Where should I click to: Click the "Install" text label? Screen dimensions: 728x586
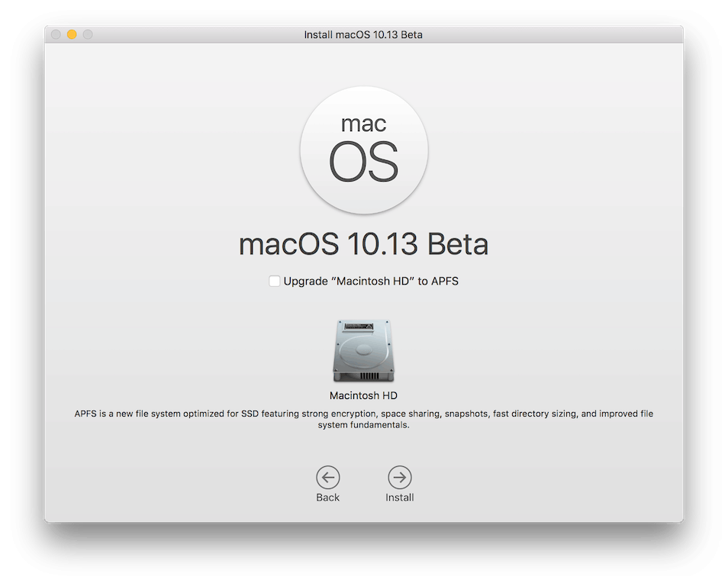[399, 497]
